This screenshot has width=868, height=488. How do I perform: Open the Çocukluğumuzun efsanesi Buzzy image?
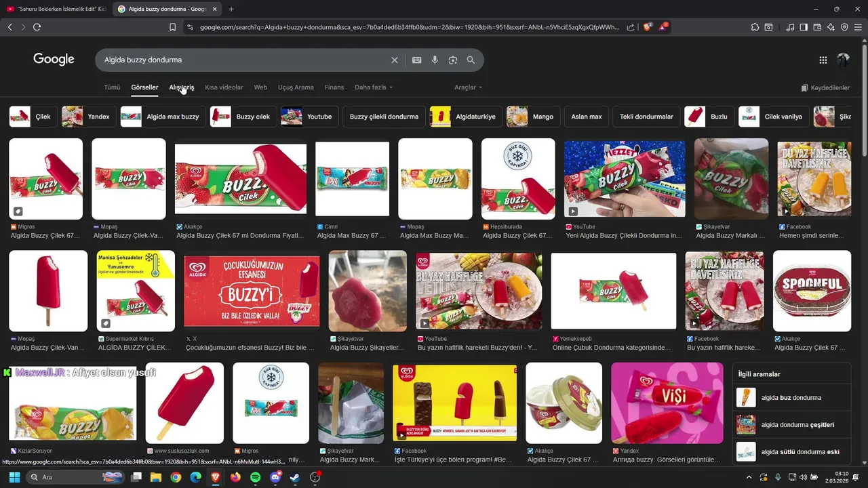tap(252, 291)
